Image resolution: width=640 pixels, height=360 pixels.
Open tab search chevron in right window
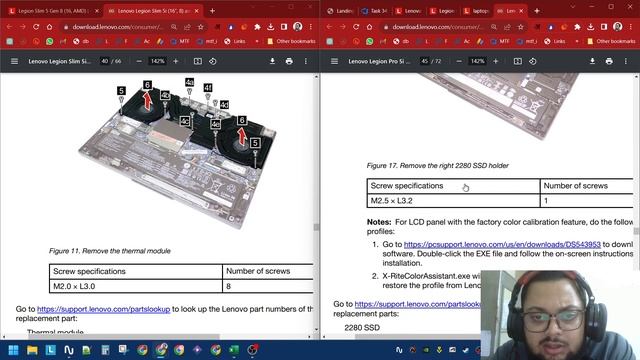pos(573,7)
